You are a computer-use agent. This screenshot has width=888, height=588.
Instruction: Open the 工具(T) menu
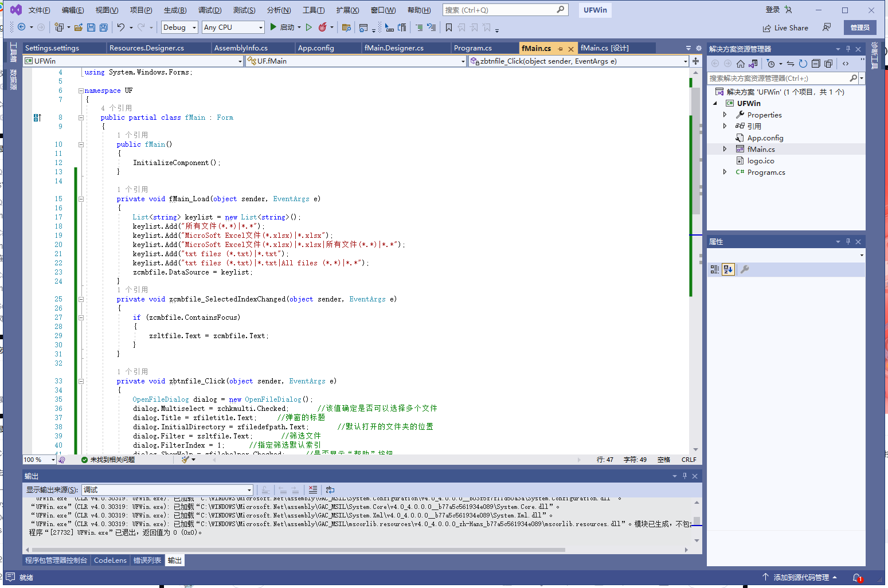pyautogui.click(x=314, y=10)
